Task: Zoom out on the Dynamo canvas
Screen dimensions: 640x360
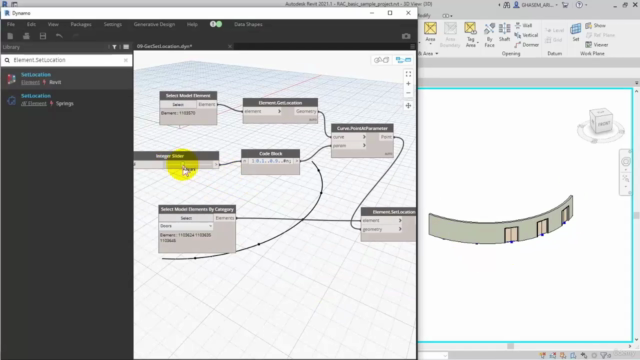Action: (408, 93)
